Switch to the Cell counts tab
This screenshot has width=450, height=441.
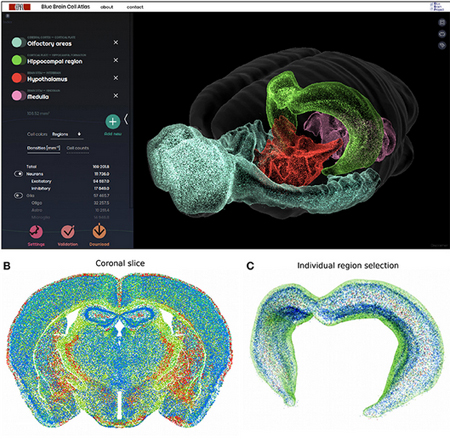click(78, 148)
